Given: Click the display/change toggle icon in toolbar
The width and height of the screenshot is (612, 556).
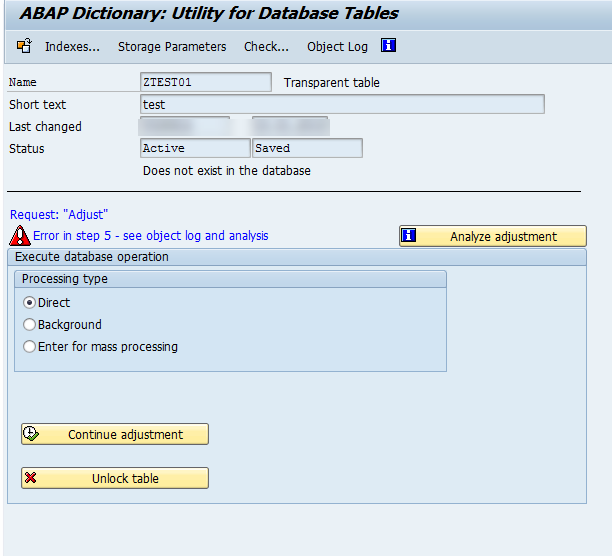Looking at the screenshot, I should pos(24,46).
